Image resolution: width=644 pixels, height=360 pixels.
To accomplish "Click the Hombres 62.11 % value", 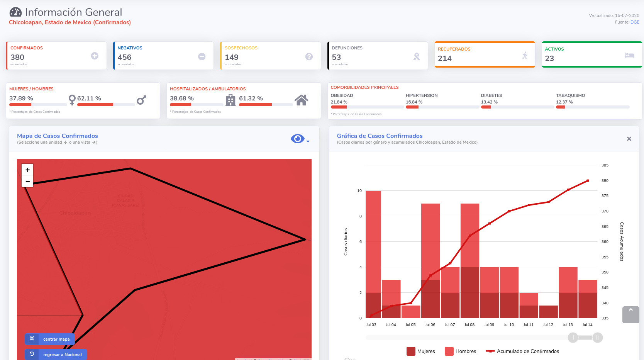I will pos(89,98).
